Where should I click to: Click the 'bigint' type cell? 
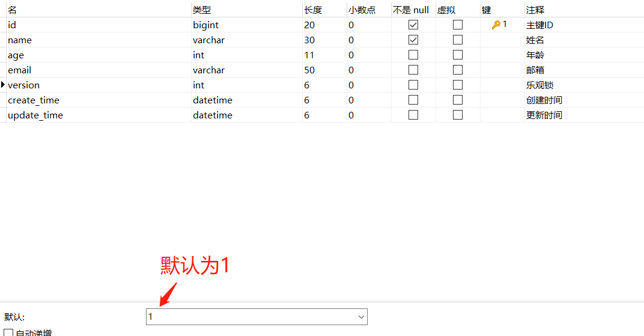(x=247, y=25)
